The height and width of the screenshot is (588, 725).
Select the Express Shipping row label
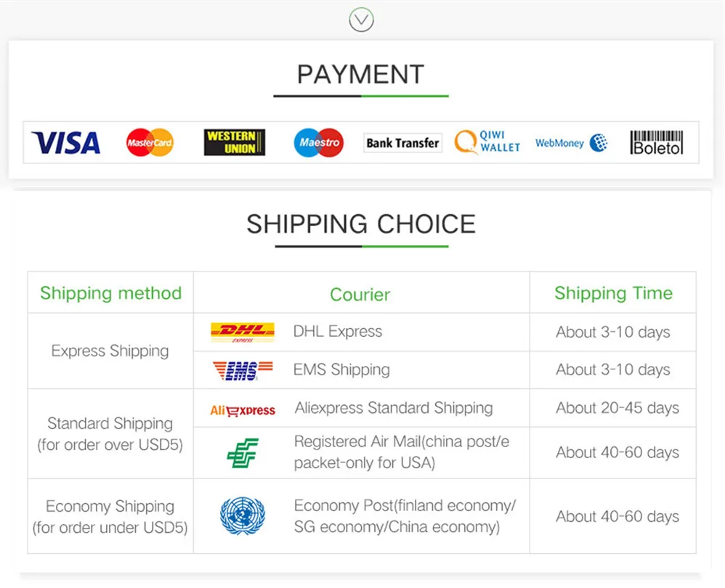click(110, 351)
